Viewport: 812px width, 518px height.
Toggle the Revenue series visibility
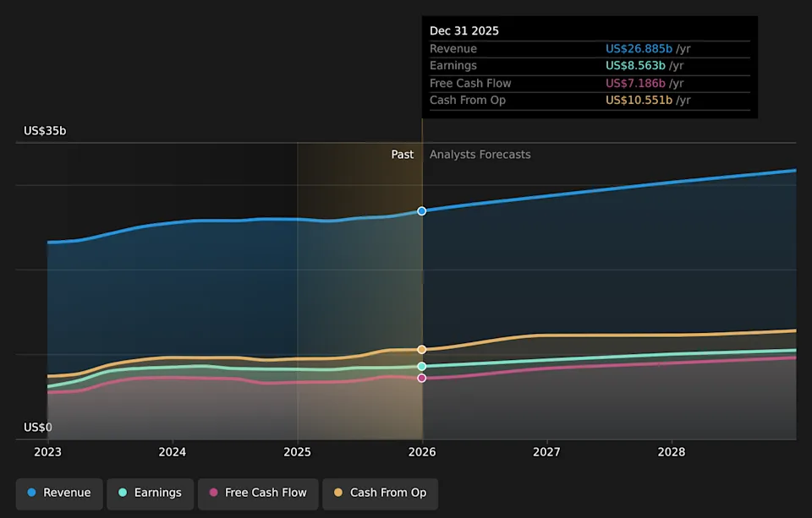pyautogui.click(x=58, y=493)
